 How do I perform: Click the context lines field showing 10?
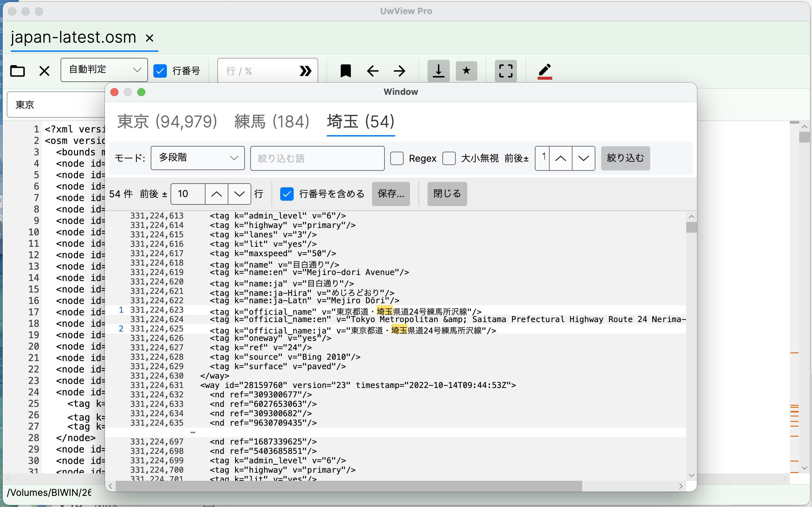point(188,194)
